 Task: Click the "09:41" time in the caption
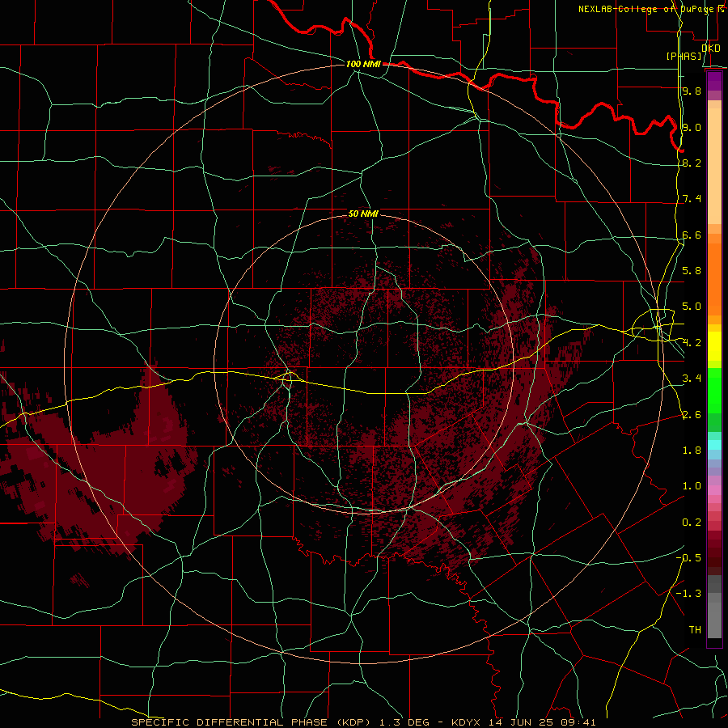click(579, 722)
